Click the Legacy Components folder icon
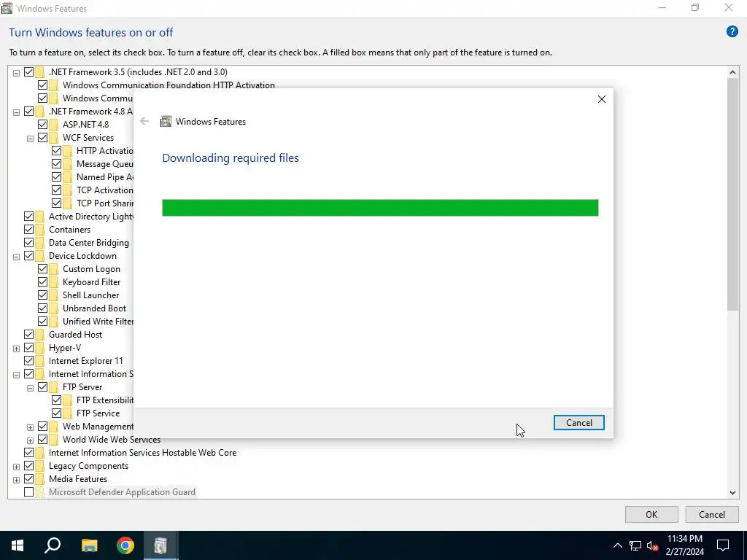 (x=40, y=466)
